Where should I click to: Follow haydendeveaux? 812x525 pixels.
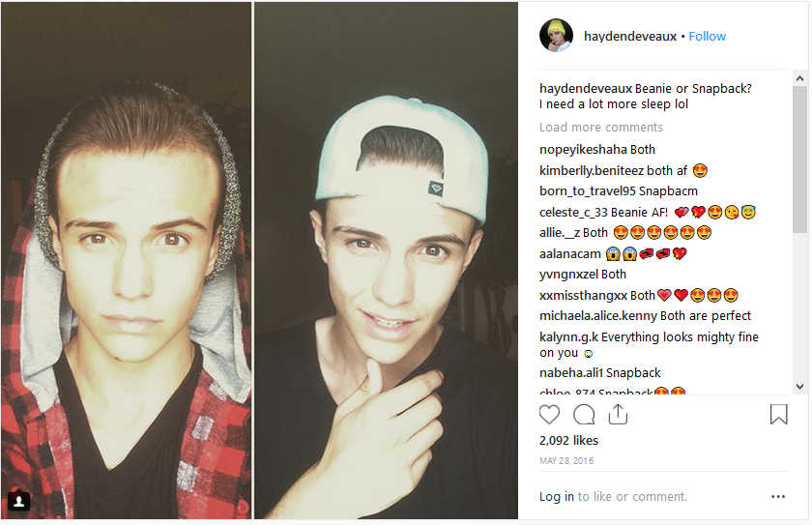(x=707, y=36)
